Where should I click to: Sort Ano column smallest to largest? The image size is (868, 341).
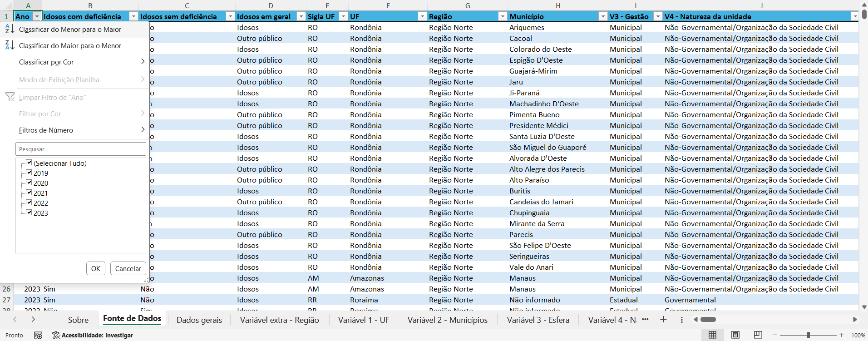point(70,29)
